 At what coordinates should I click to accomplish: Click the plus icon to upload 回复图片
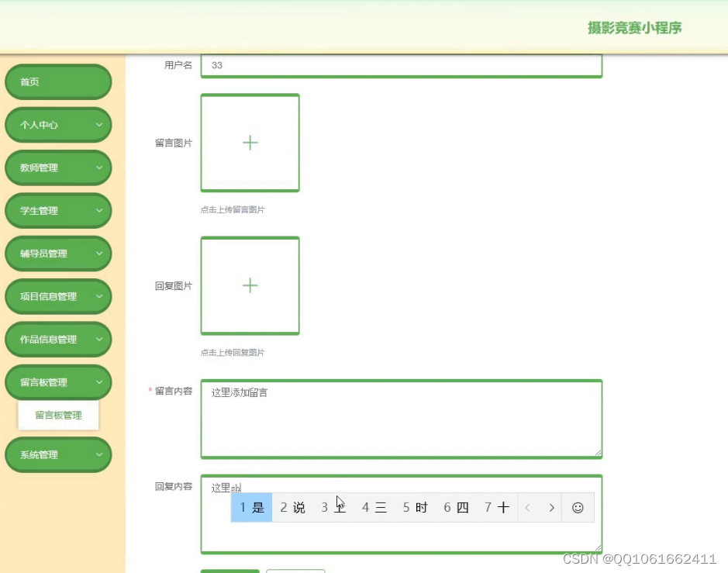point(250,285)
